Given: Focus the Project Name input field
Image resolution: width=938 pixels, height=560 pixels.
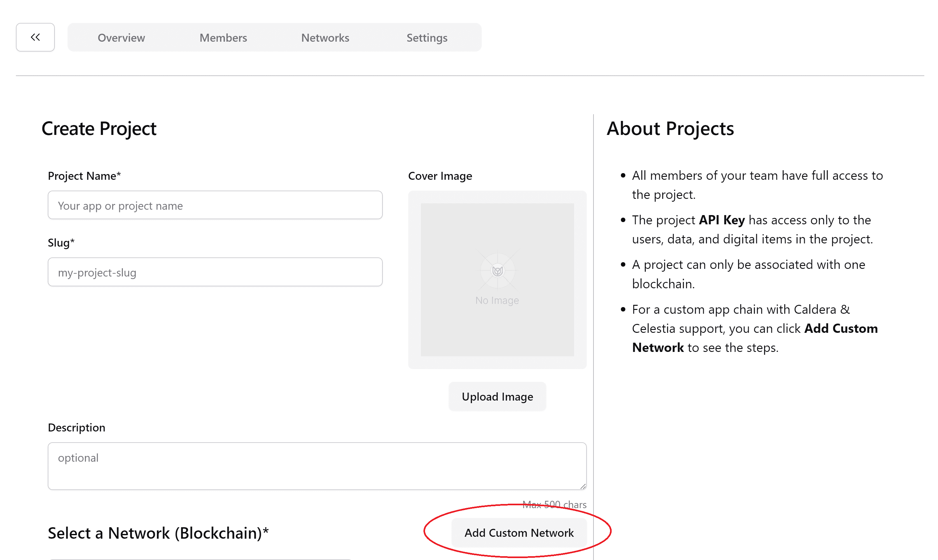Looking at the screenshot, I should (x=215, y=205).
